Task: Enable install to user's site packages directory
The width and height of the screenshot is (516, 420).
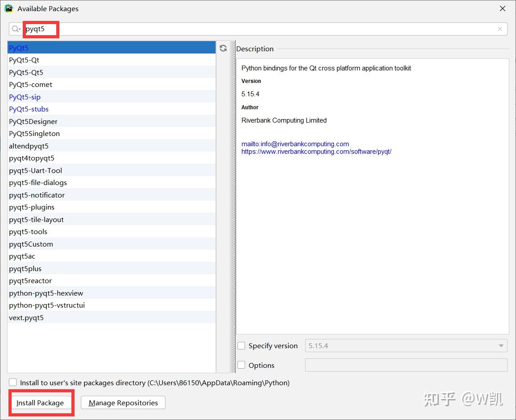Action: click(x=12, y=382)
